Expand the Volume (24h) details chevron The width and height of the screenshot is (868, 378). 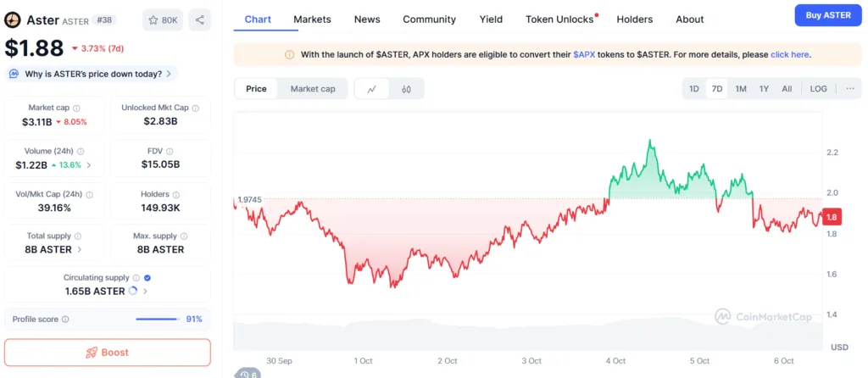[x=89, y=164]
